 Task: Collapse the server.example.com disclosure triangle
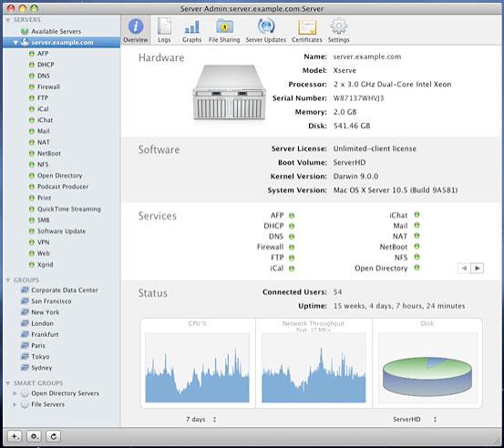[15, 43]
